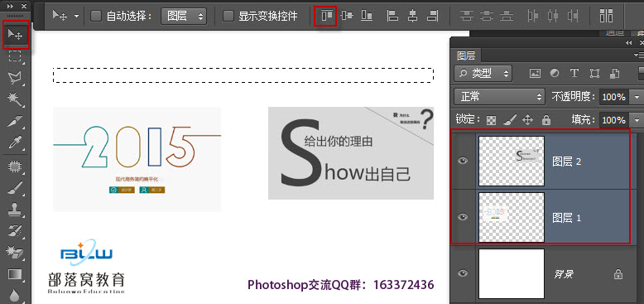
Task: Filter layers by shape layer icon
Action: click(x=594, y=74)
